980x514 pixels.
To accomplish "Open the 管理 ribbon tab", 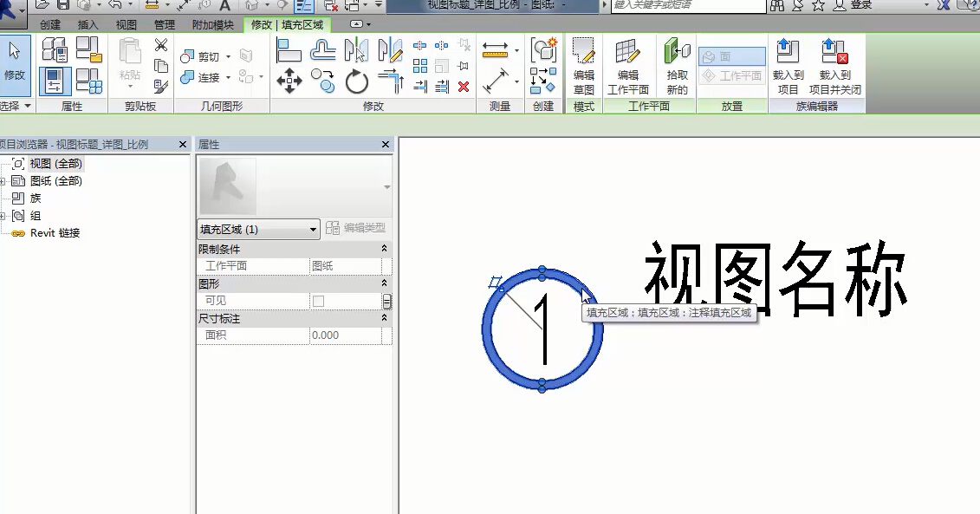I will coord(164,25).
